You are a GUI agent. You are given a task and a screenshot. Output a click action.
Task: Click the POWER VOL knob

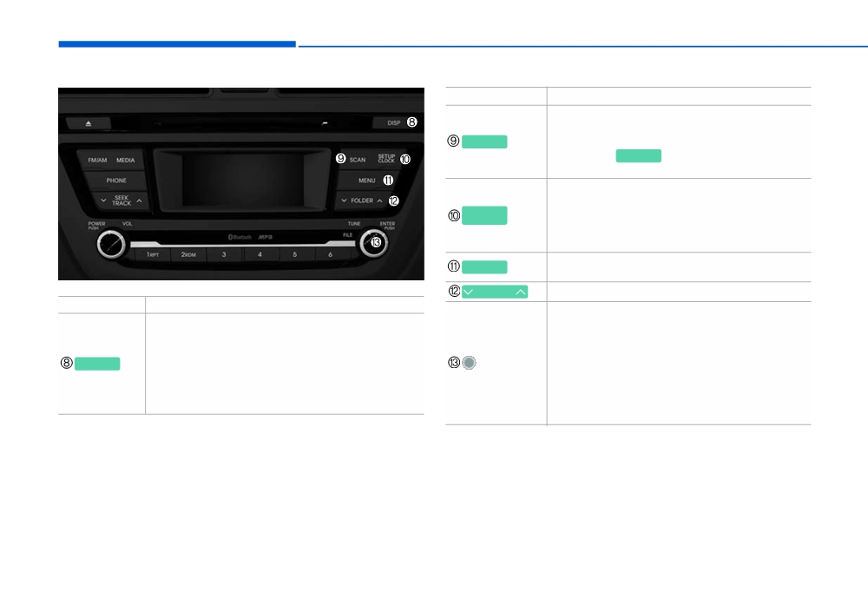pyautogui.click(x=111, y=244)
